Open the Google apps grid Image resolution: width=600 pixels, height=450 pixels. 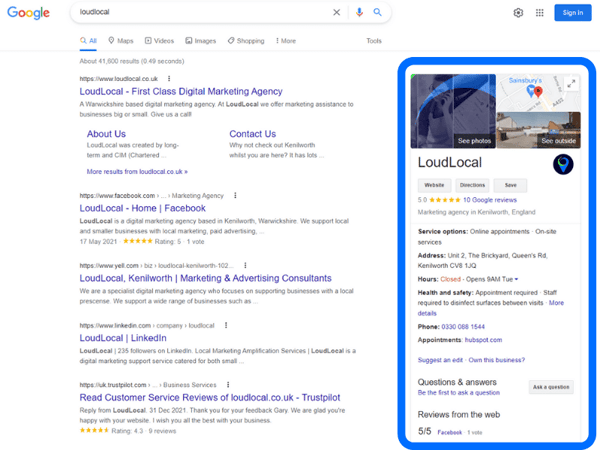(540, 13)
